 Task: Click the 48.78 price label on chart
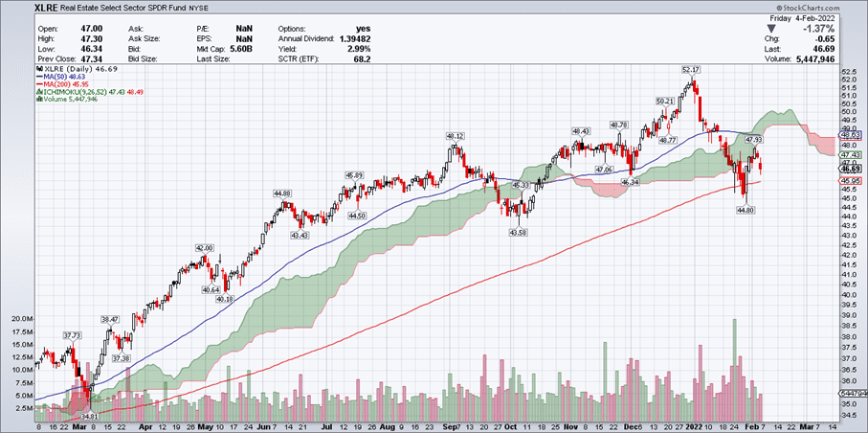618,125
